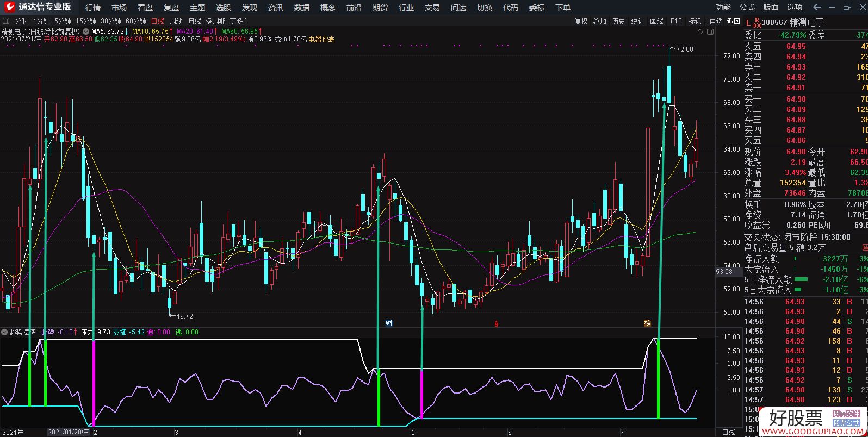The height and width of the screenshot is (437, 868).
Task: Select the 60分钟 period
Action: 136,21
